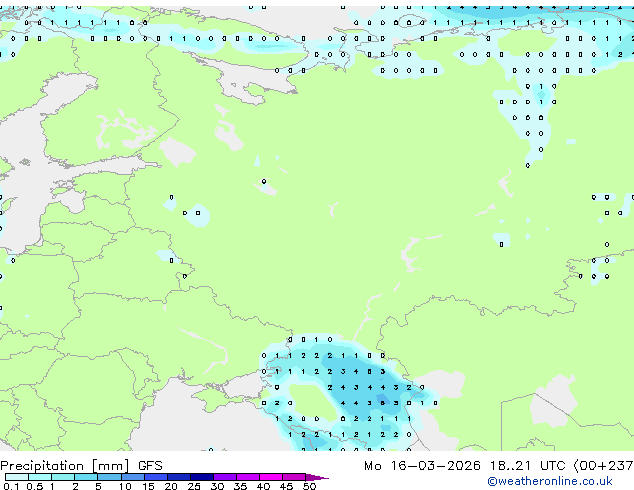
Task: Select the 20–25 mm dark blue segment
Action: (179, 477)
